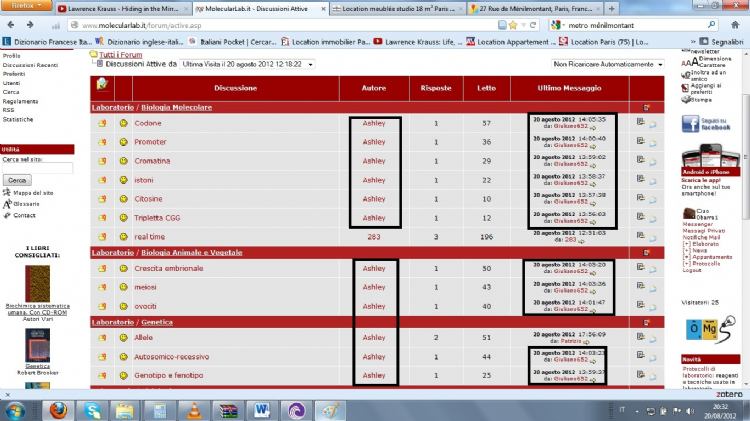
Task: Click Zotero status bar label
Action: pos(729,394)
